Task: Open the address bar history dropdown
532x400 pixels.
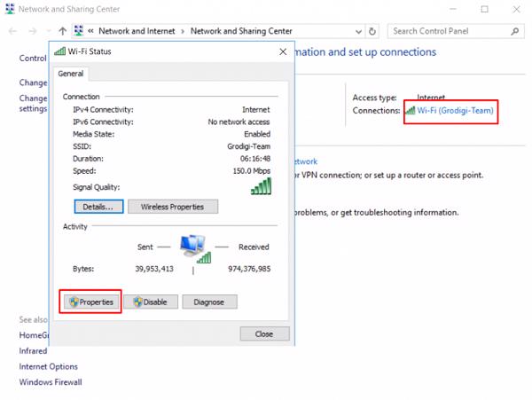Action: [x=358, y=31]
